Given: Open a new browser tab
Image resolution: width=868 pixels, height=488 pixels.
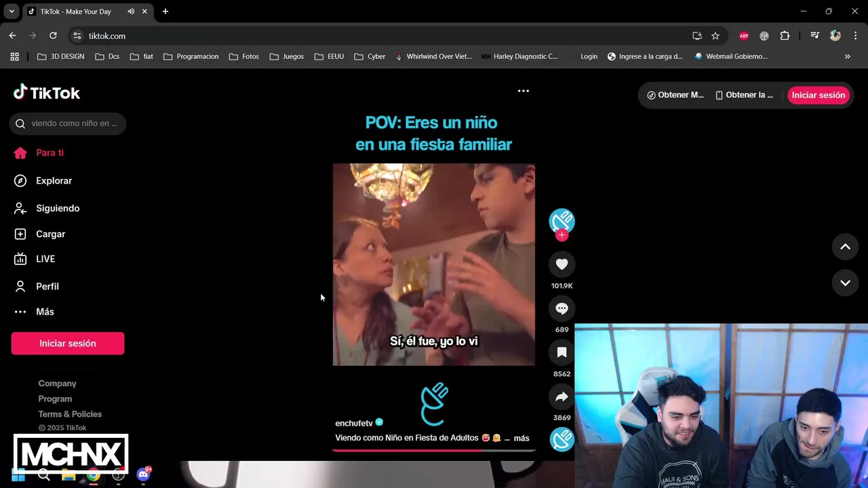Looking at the screenshot, I should [x=165, y=12].
